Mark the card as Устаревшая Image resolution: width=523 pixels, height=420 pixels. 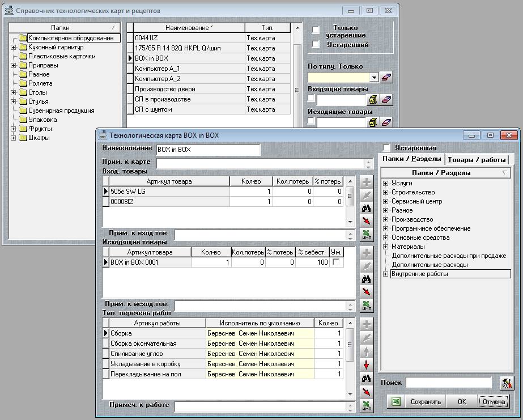point(386,148)
